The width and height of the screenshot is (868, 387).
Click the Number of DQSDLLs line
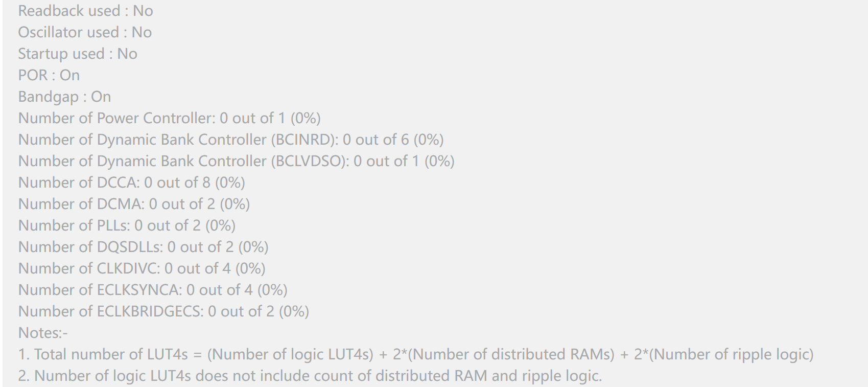(144, 247)
